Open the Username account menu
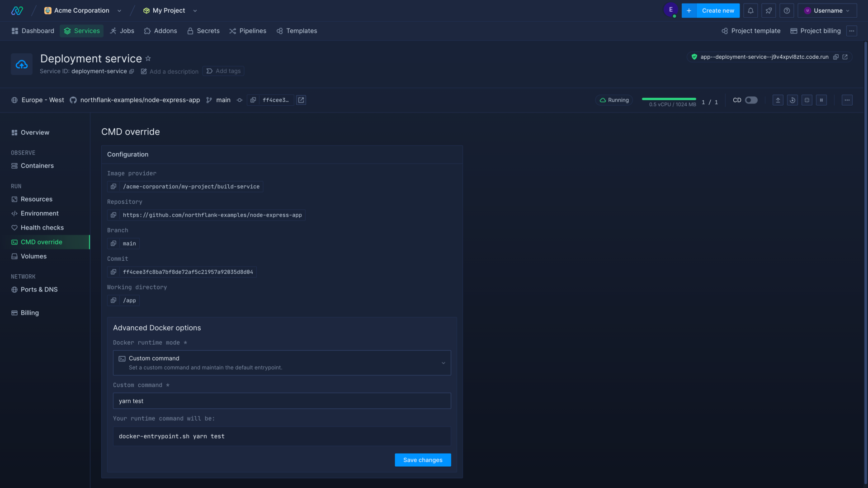Image resolution: width=868 pixels, height=488 pixels. pos(827,10)
